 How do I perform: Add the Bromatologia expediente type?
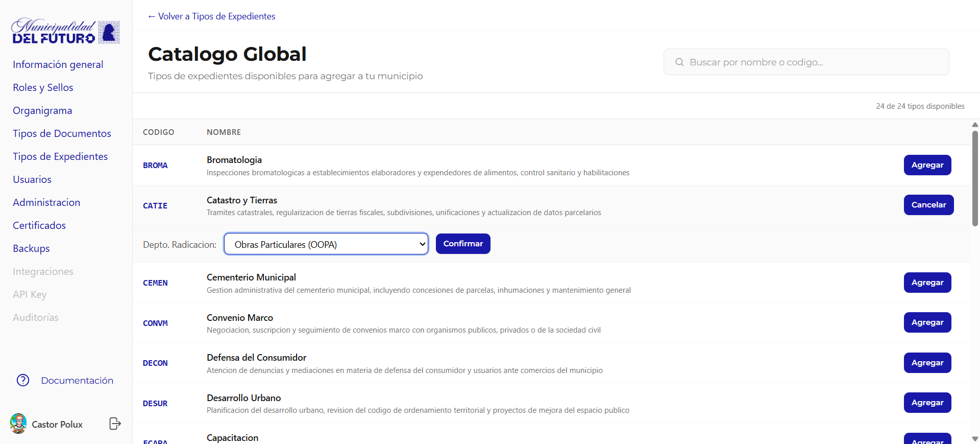927,165
